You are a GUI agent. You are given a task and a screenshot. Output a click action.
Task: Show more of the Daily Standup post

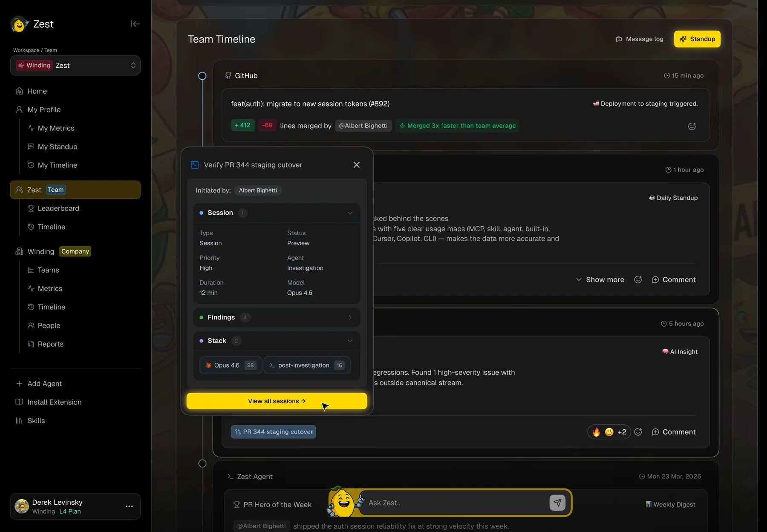[600, 280]
